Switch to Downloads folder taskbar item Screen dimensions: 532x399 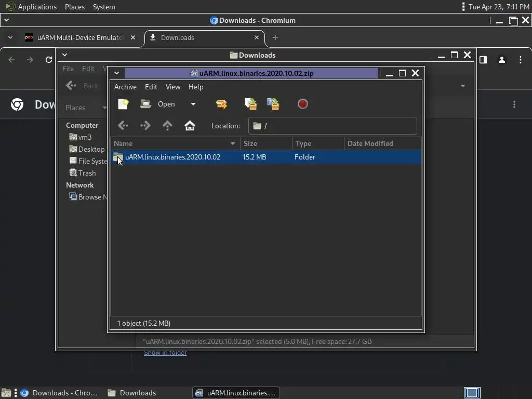tap(132, 393)
